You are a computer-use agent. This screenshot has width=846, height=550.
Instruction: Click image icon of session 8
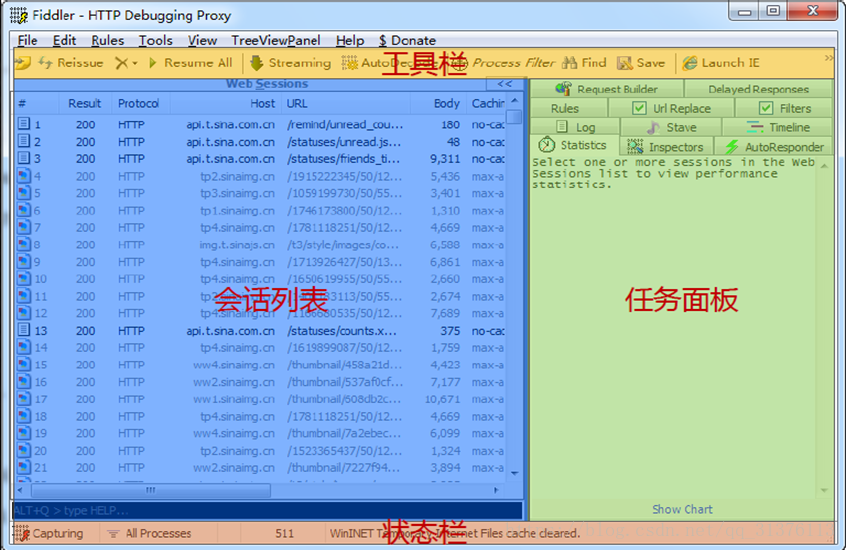tap(23, 244)
